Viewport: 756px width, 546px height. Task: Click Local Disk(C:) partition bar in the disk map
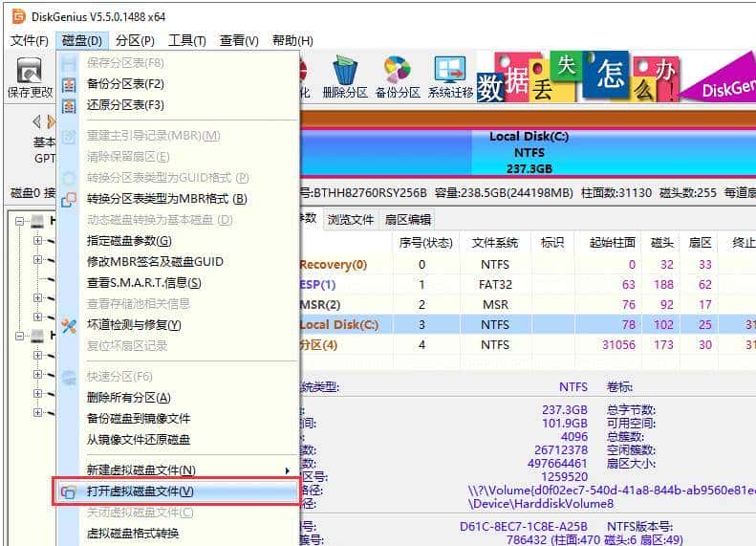528,152
